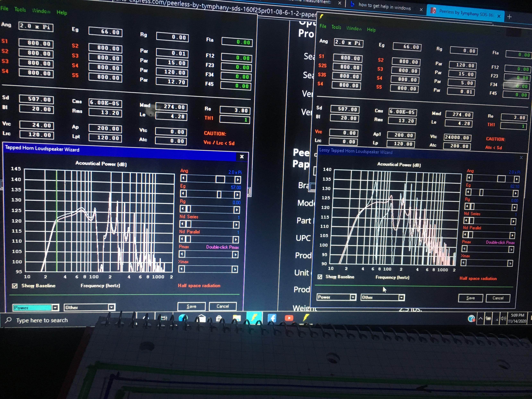Click Ang slider thumb in Tapped Horn wizard
This screenshot has width=532, height=399.
coord(220,179)
